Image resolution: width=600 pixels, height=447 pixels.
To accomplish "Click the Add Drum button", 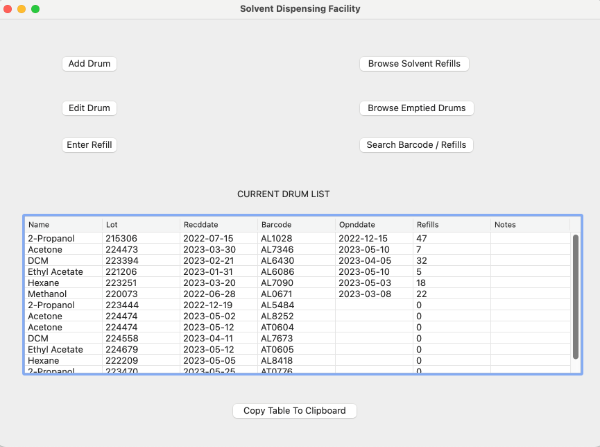I will click(89, 64).
